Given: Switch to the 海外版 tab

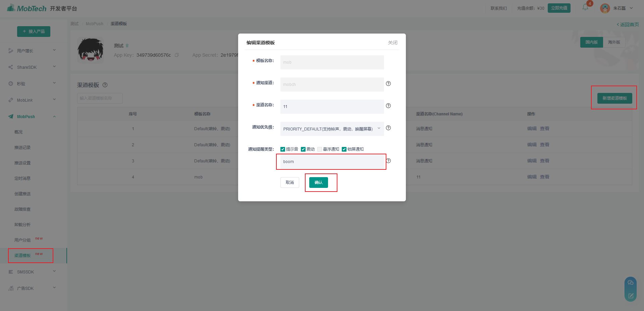Looking at the screenshot, I should pos(614,42).
